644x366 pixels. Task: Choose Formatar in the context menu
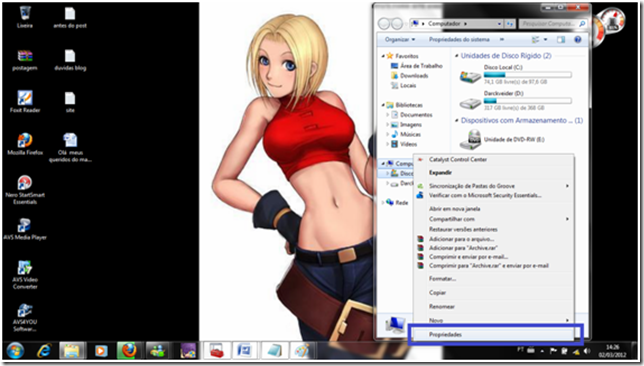click(x=493, y=279)
